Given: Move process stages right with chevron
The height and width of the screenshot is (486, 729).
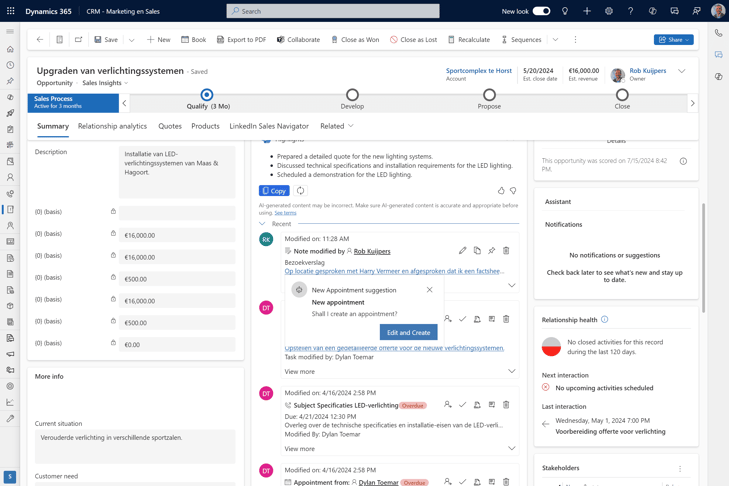Looking at the screenshot, I should tap(692, 103).
